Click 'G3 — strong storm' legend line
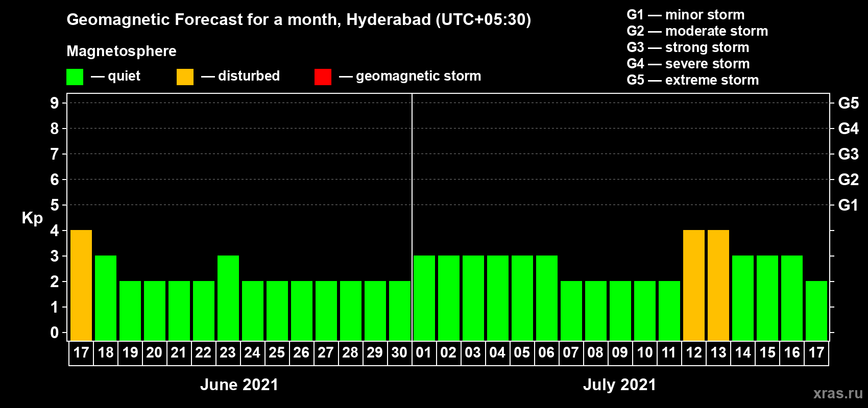868x408 pixels. click(688, 47)
